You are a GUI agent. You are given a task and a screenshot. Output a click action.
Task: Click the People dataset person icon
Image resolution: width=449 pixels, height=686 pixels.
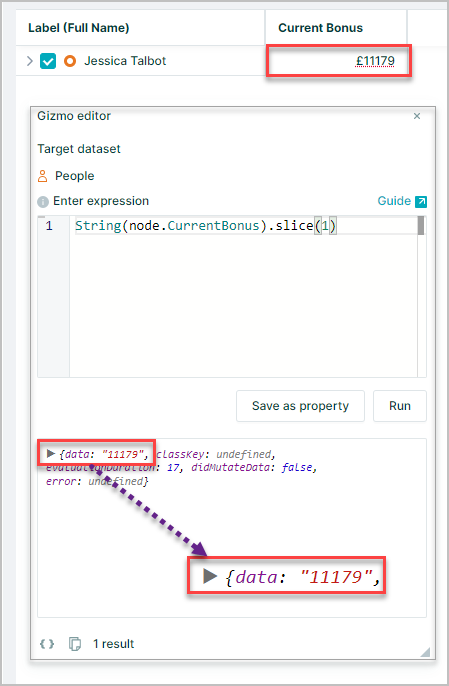click(x=42, y=176)
